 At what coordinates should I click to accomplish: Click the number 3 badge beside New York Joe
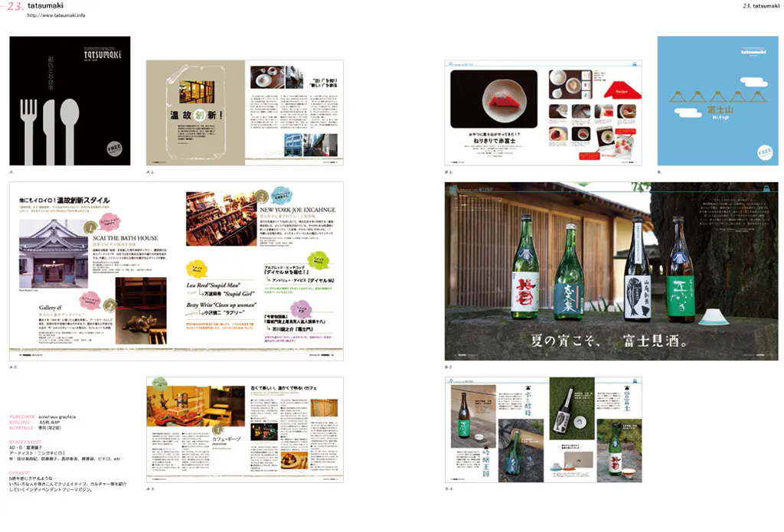[263, 197]
